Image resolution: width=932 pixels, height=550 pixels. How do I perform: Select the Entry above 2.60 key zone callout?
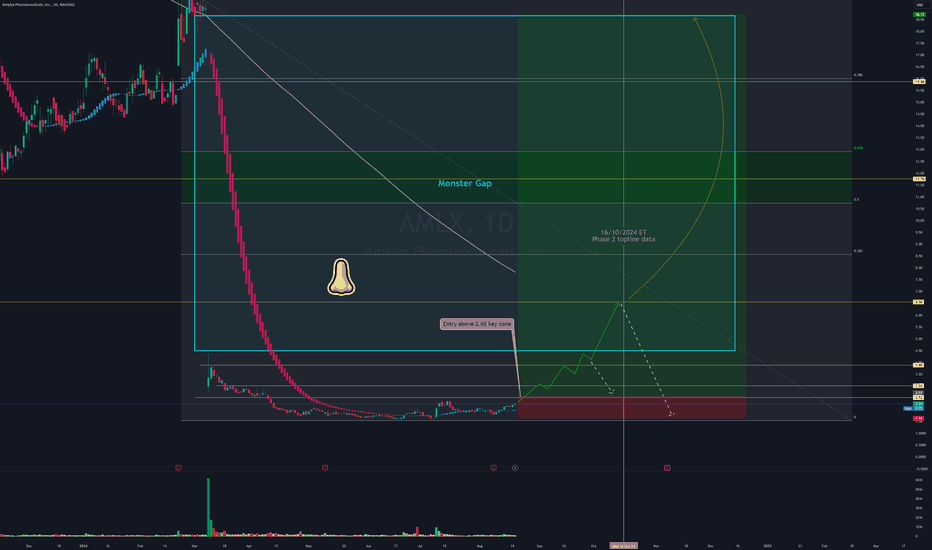coord(477,324)
